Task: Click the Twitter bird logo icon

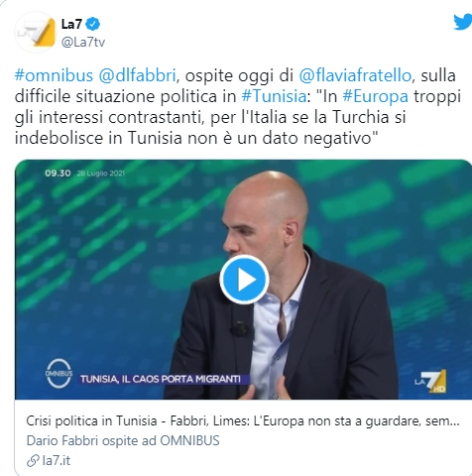Action: coord(463,21)
